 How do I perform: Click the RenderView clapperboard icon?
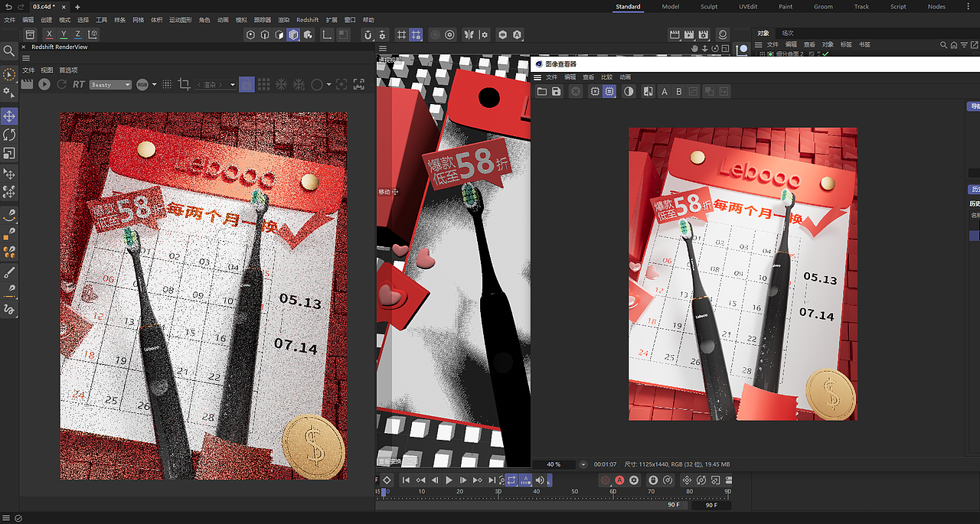click(28, 84)
